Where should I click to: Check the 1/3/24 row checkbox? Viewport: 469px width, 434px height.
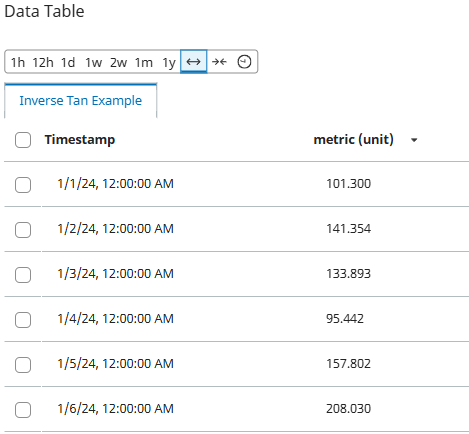pyautogui.click(x=23, y=275)
